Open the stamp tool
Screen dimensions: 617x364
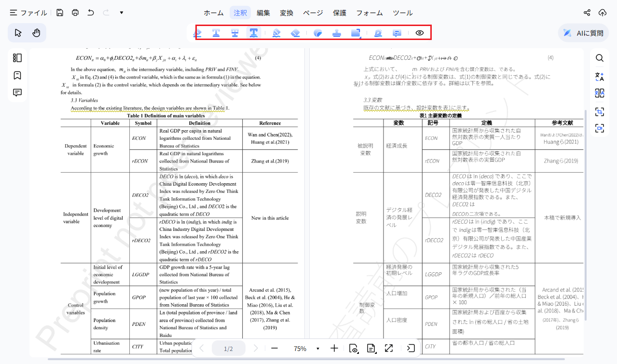click(337, 33)
